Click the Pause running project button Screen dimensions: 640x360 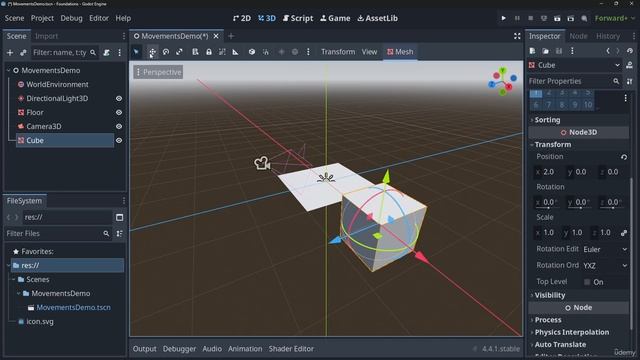(517, 18)
